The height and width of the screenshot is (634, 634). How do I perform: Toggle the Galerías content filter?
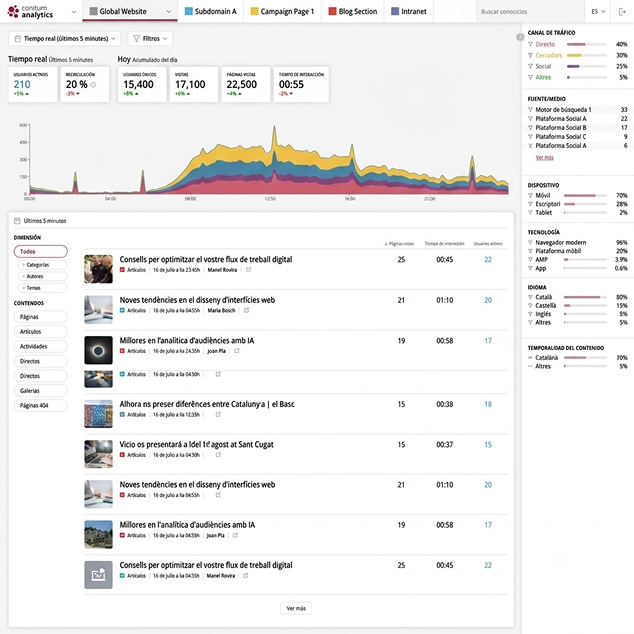[x=40, y=391]
